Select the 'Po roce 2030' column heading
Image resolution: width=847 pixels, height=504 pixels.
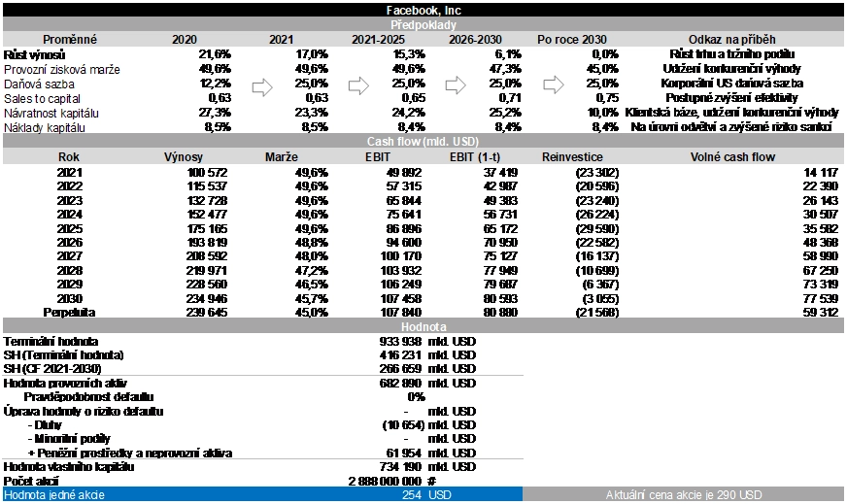pyautogui.click(x=572, y=40)
